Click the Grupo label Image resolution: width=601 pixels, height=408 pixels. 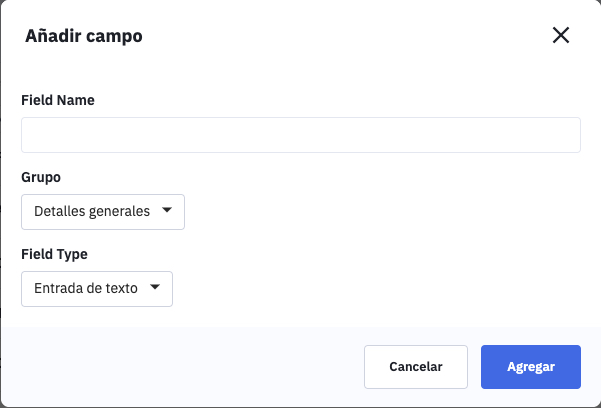pos(41,177)
